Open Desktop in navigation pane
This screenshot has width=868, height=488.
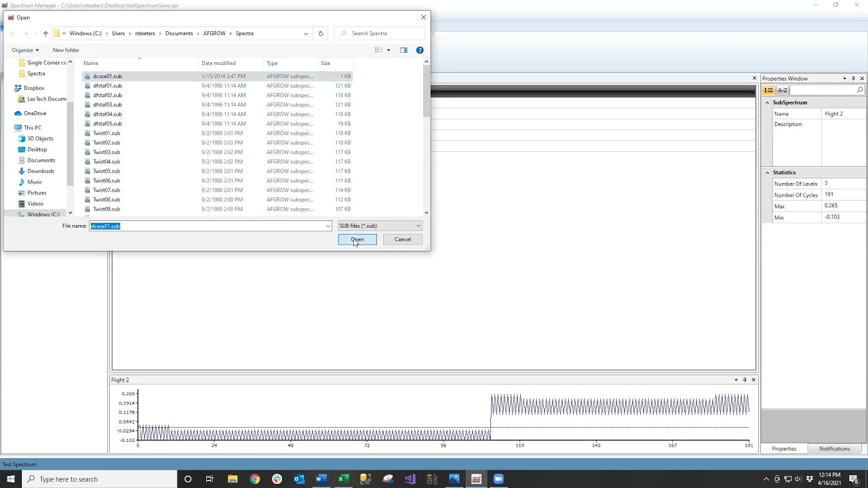coord(37,150)
